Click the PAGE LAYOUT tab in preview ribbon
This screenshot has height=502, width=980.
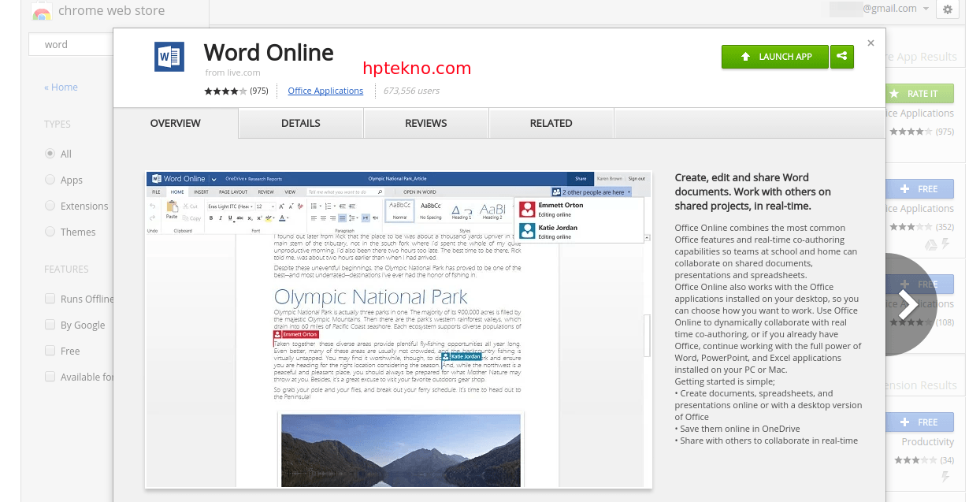tap(233, 192)
